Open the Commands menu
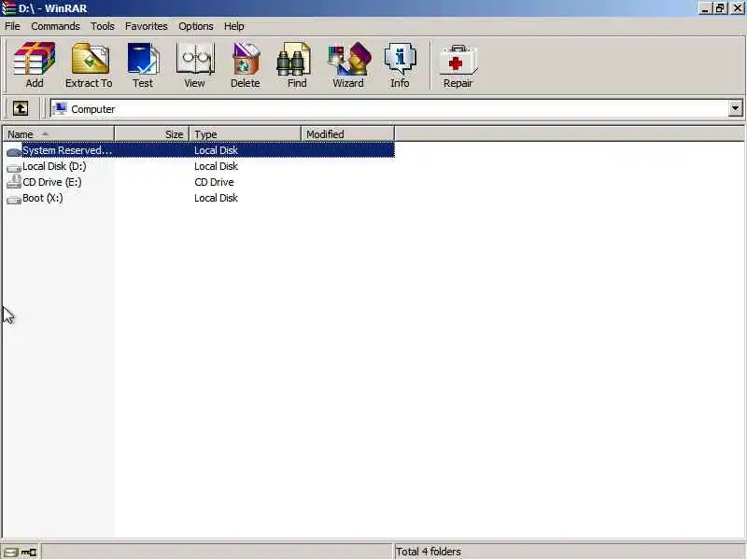Screen dimensions: 747x560 tap(55, 26)
